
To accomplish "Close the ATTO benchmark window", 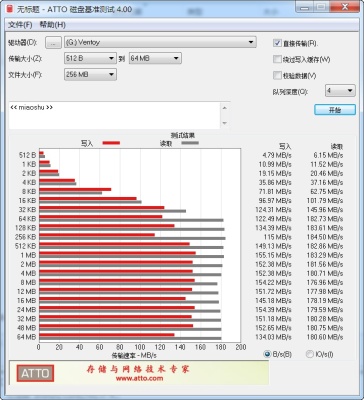I will point(344,7).
